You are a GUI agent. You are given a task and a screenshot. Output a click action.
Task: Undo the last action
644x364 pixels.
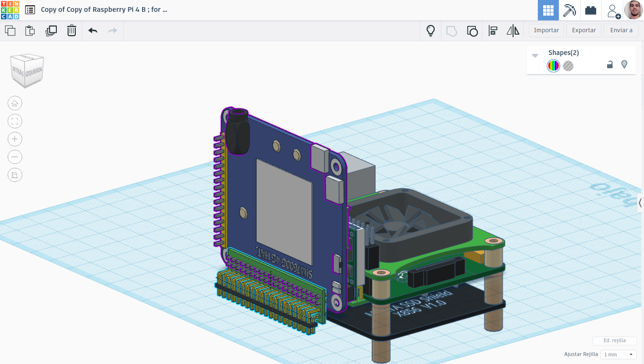(93, 31)
